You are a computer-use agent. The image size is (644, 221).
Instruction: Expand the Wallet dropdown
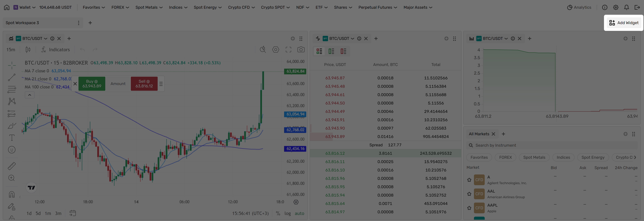[24, 7]
